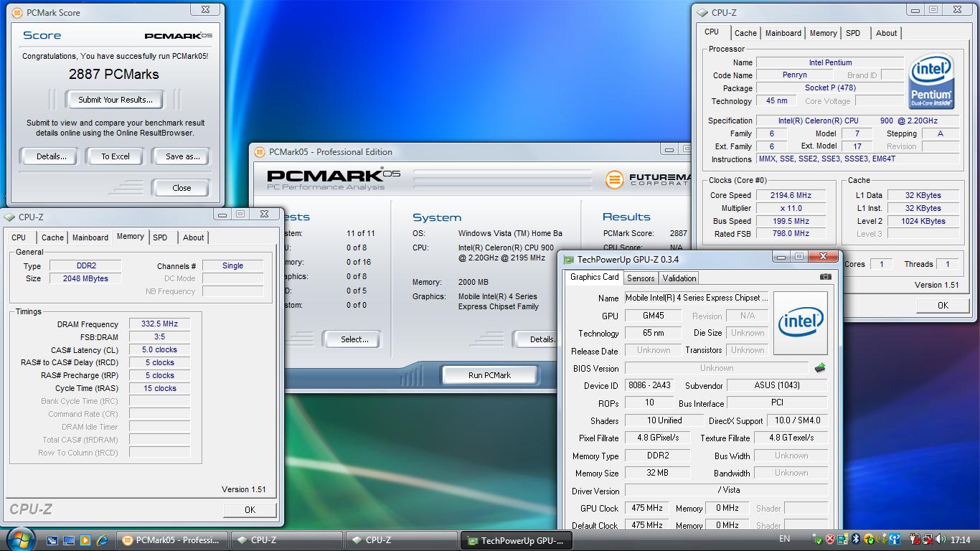980x551 pixels.
Task: Click the camera screenshot icon in GPU-Z
Action: 826,276
